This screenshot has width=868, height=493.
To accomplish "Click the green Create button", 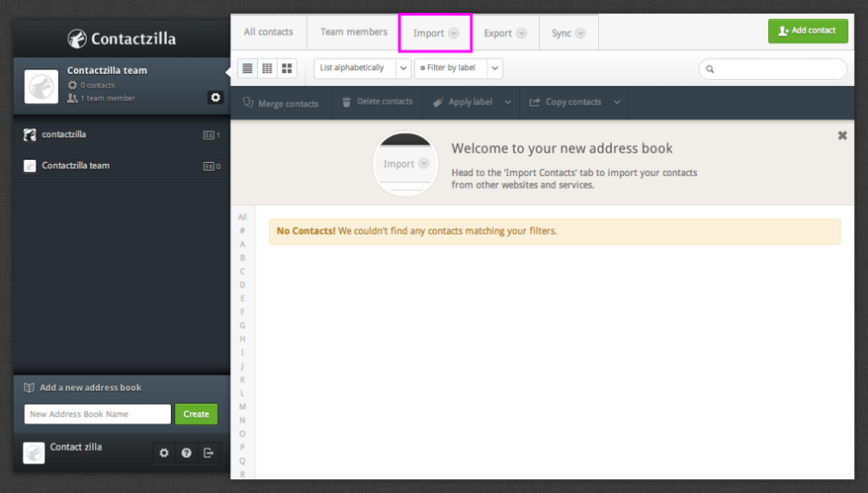I will click(196, 414).
